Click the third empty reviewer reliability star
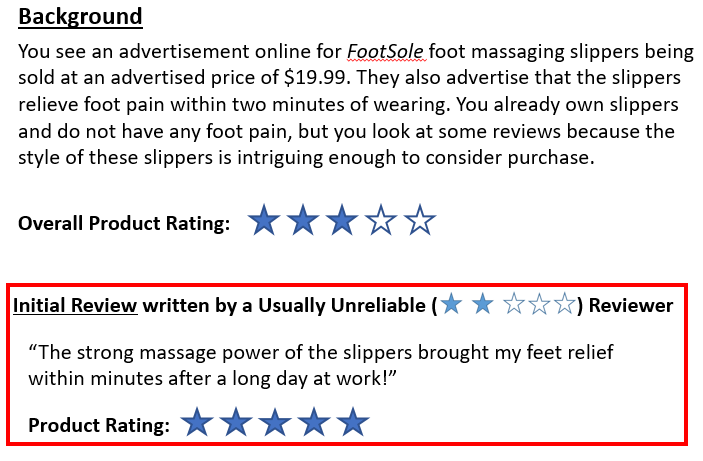The image size is (703, 461). 513,304
